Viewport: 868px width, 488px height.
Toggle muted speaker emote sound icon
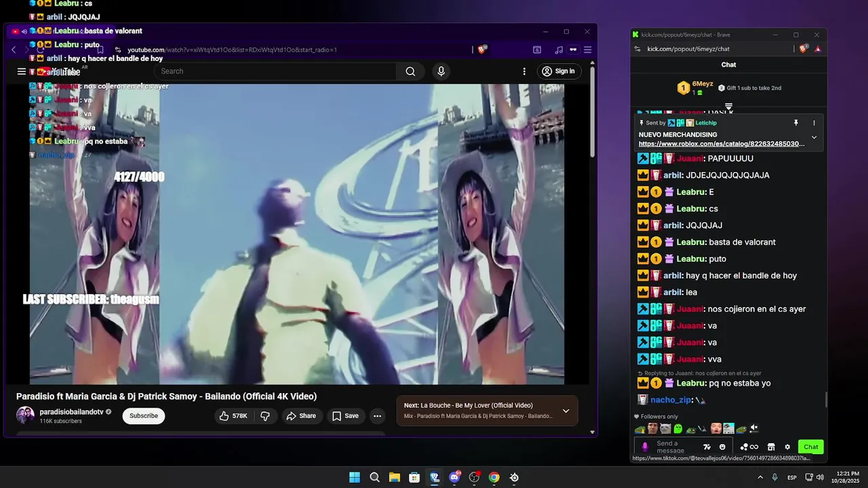pos(754,428)
